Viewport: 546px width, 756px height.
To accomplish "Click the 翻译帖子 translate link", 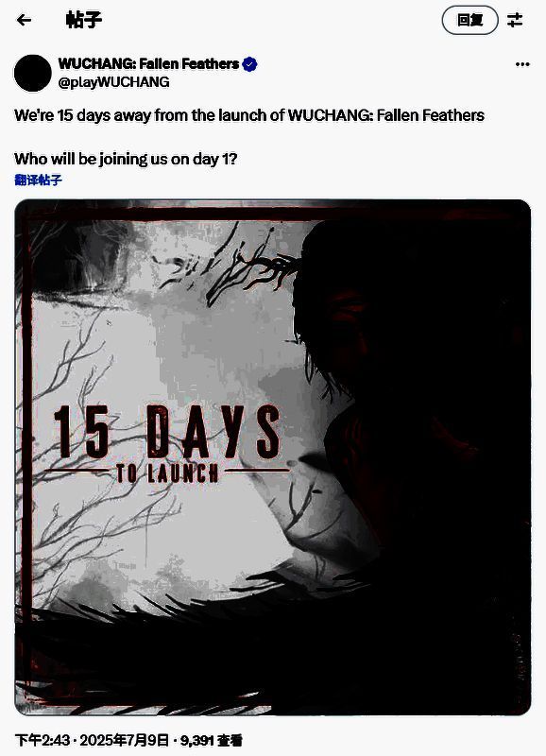I will 38,180.
